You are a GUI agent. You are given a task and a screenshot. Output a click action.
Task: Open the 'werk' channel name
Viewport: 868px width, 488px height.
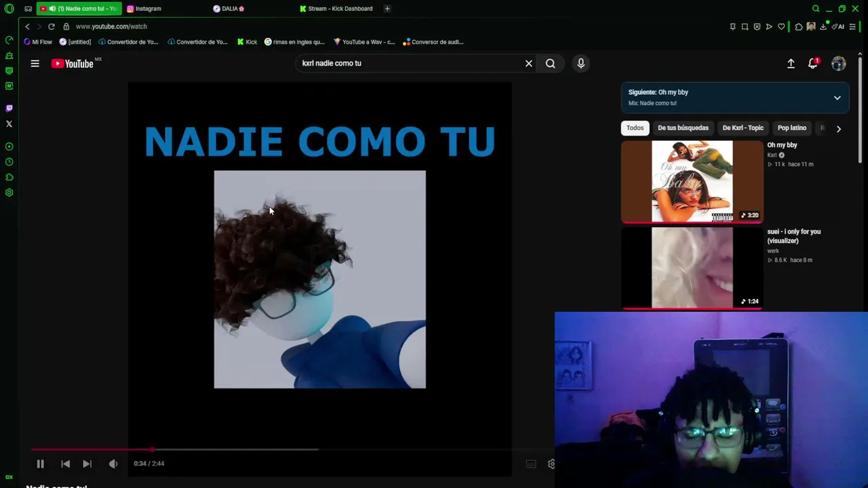coord(773,251)
